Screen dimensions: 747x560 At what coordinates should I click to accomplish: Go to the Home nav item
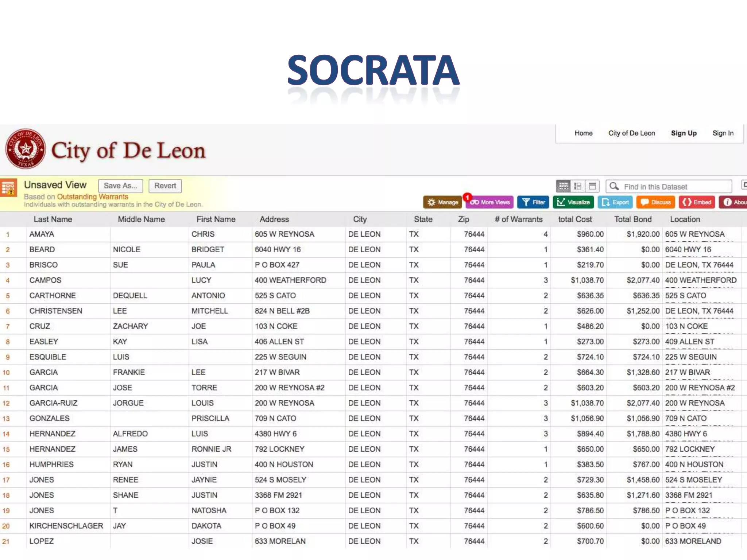583,133
